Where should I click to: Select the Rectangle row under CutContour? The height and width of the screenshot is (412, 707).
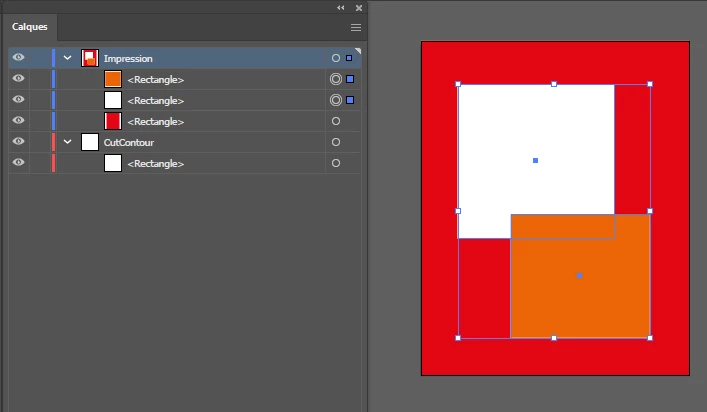point(185,163)
